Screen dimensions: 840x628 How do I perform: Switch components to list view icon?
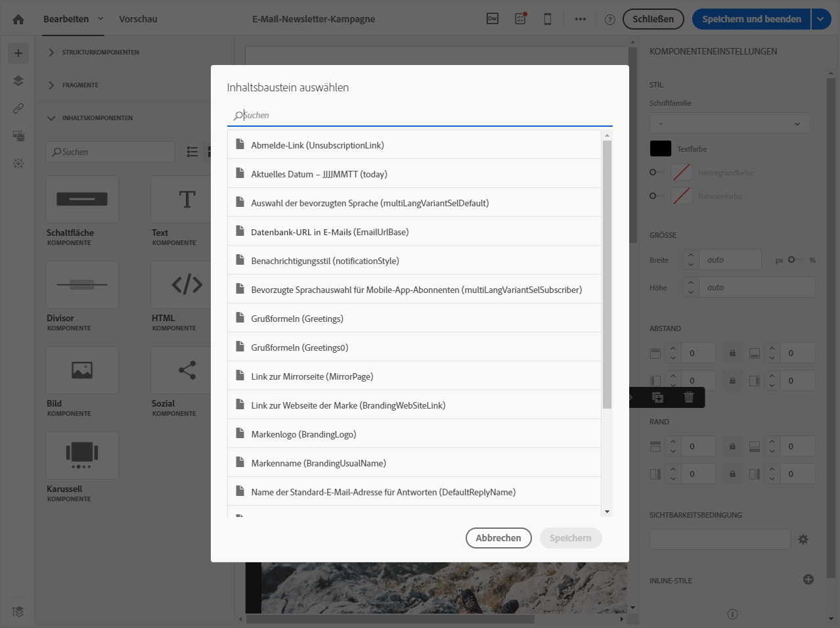192,152
